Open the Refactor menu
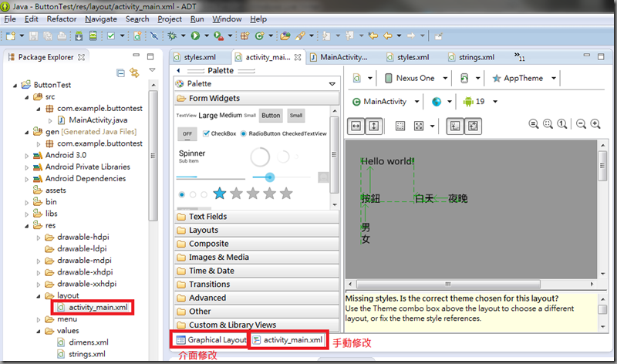 pos(62,19)
